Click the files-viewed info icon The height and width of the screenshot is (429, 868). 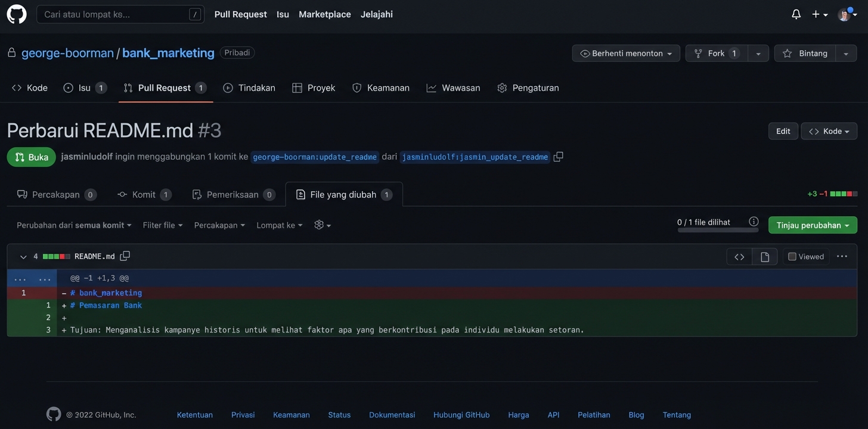[754, 222]
